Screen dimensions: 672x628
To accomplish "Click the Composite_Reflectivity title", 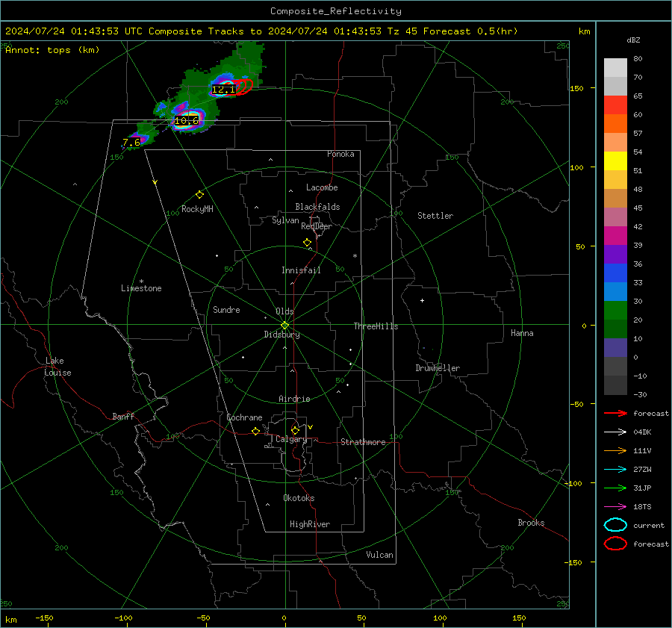I will [x=336, y=11].
